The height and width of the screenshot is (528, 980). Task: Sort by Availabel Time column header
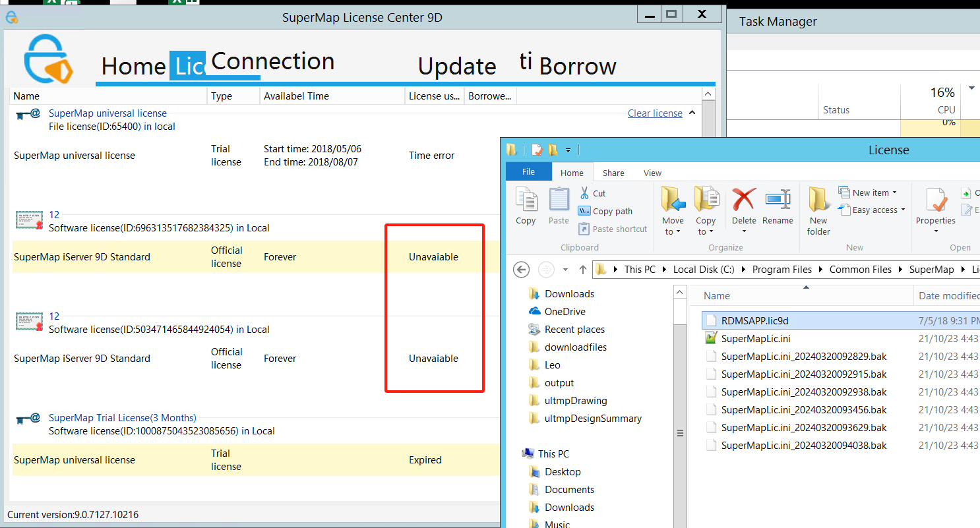[332, 96]
